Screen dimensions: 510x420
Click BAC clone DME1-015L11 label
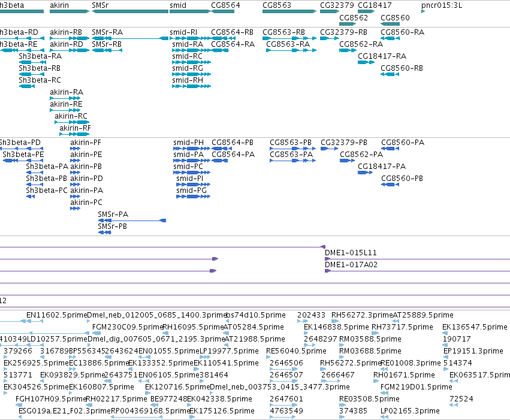(351, 253)
